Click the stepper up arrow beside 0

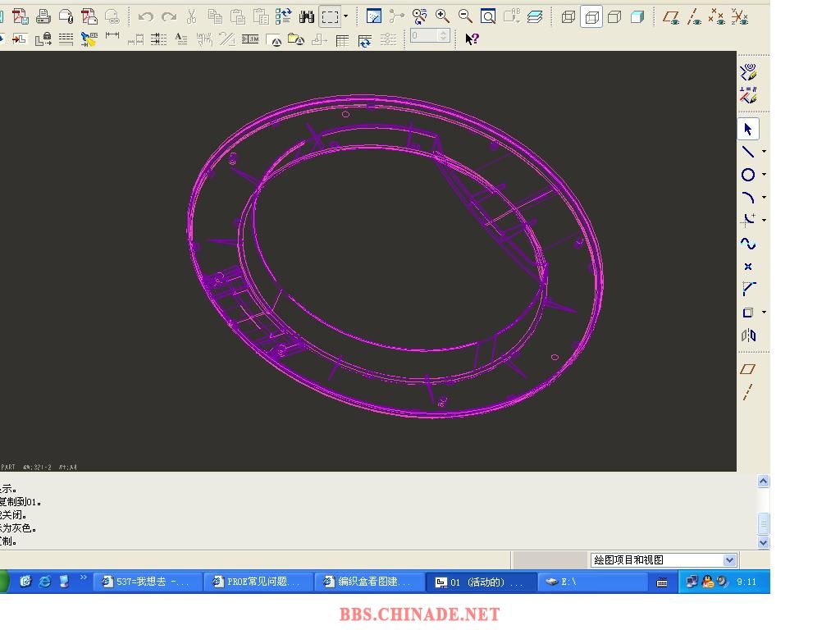[x=442, y=33]
